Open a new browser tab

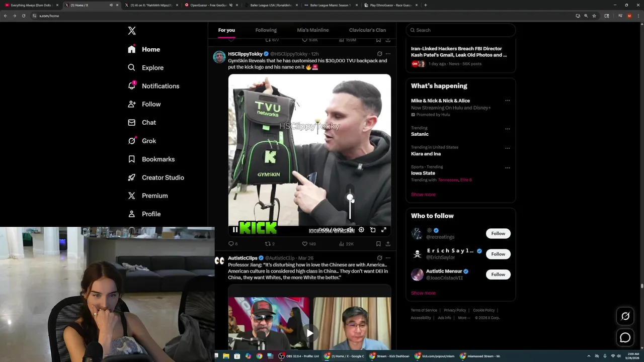click(426, 5)
